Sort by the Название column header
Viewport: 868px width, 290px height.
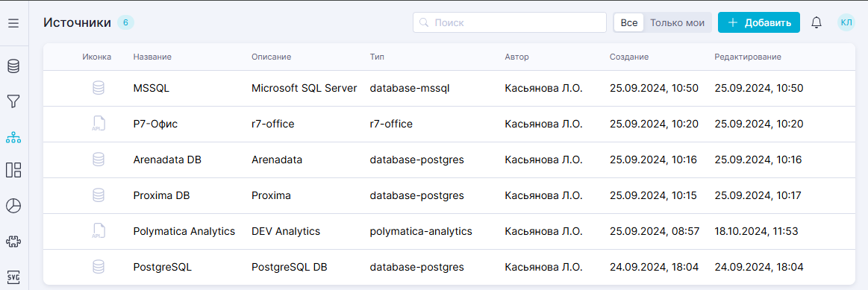tap(152, 57)
